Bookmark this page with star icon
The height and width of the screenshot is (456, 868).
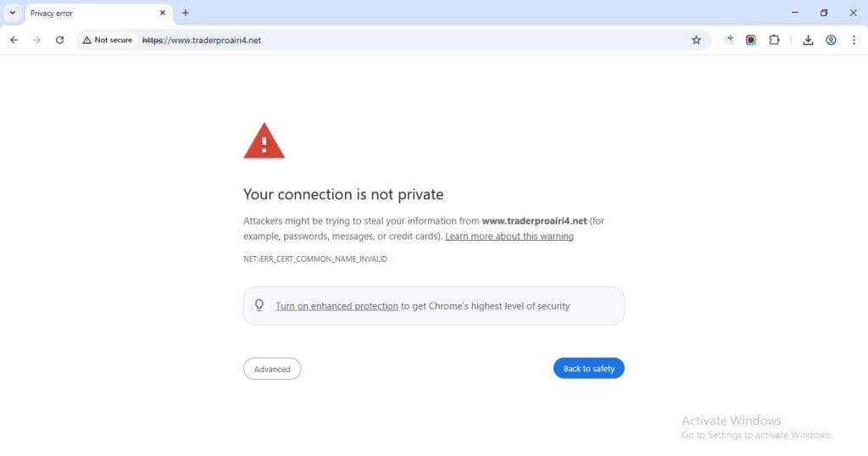pyautogui.click(x=697, y=40)
